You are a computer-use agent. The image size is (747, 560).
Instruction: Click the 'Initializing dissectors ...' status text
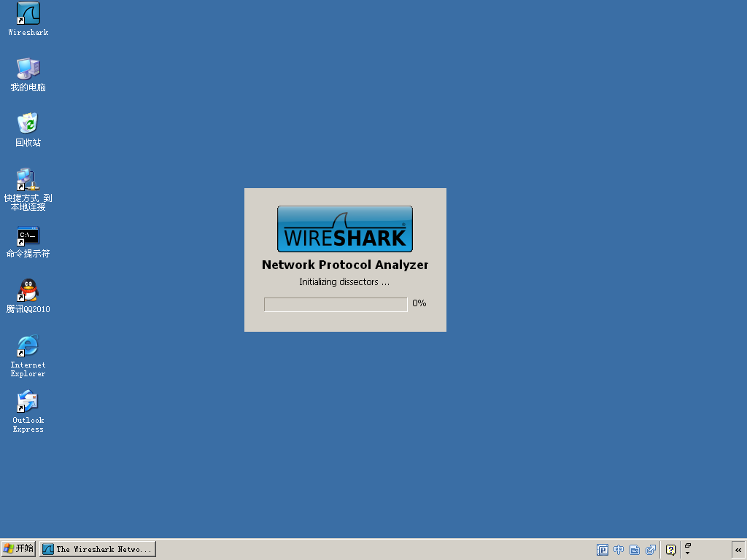pyautogui.click(x=344, y=282)
